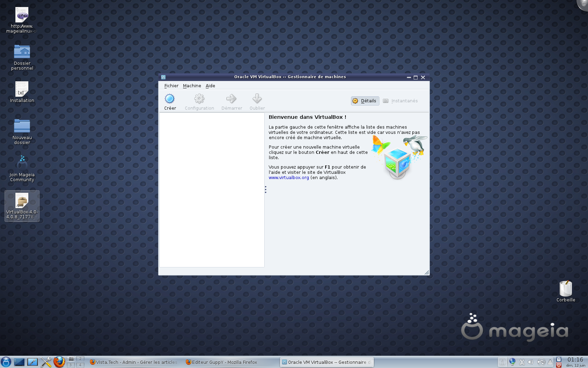Switch to virtual desktop 2
This screenshot has width=588, height=368.
pos(80,359)
